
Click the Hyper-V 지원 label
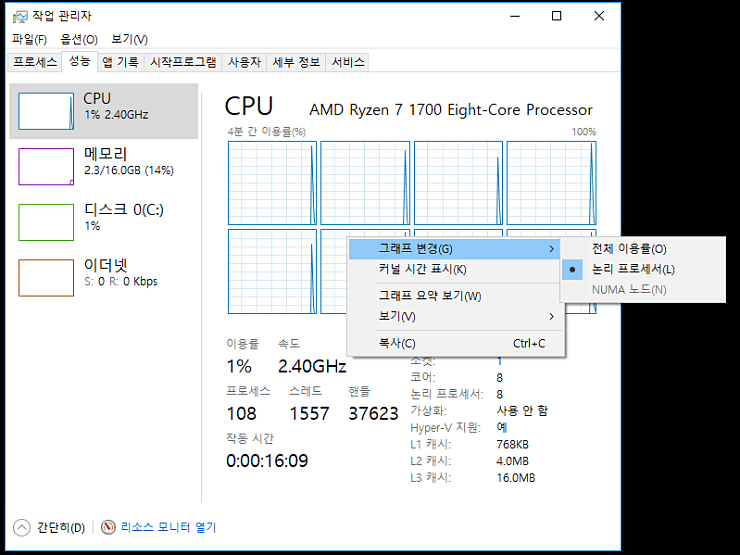445,428
